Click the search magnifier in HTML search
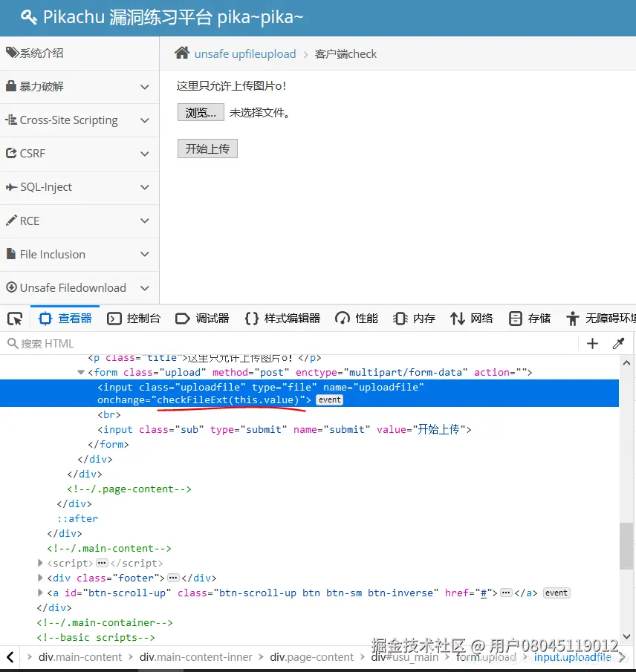This screenshot has width=636, height=672. tap(13, 343)
